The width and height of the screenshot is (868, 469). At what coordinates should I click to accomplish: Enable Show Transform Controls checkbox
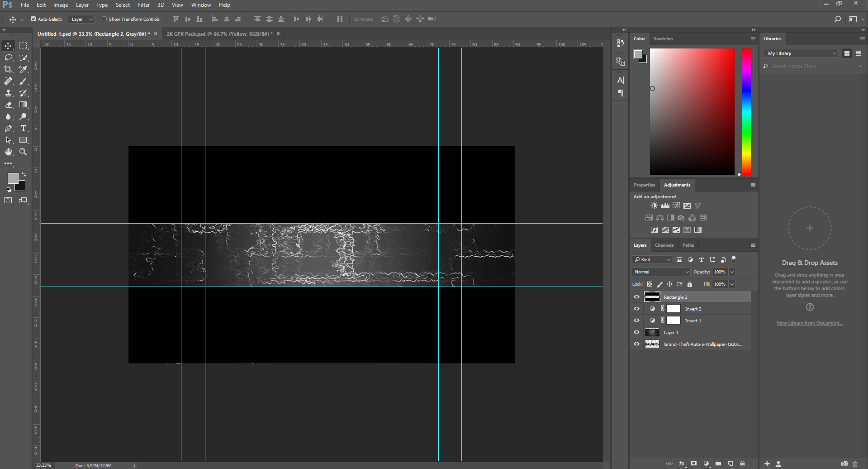[104, 19]
